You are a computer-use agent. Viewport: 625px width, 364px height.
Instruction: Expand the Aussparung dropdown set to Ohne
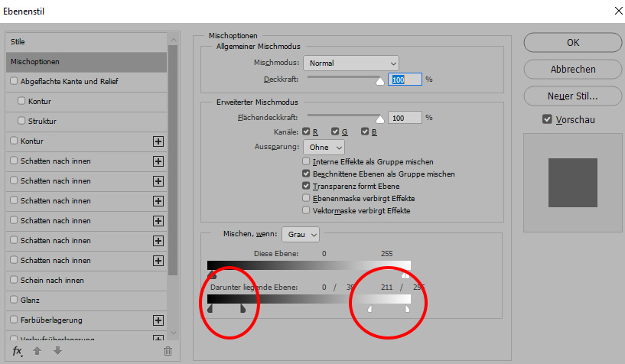click(324, 147)
